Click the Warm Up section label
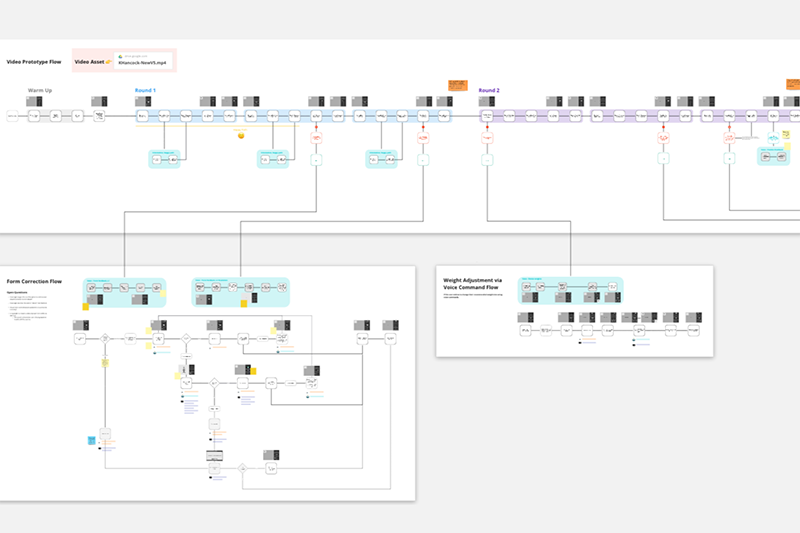The image size is (800, 533). click(40, 90)
